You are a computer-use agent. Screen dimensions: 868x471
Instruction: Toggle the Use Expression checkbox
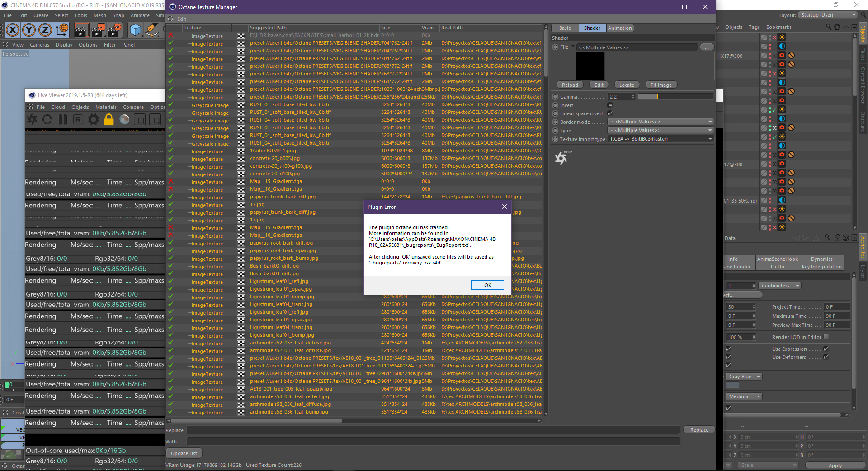click(826, 349)
